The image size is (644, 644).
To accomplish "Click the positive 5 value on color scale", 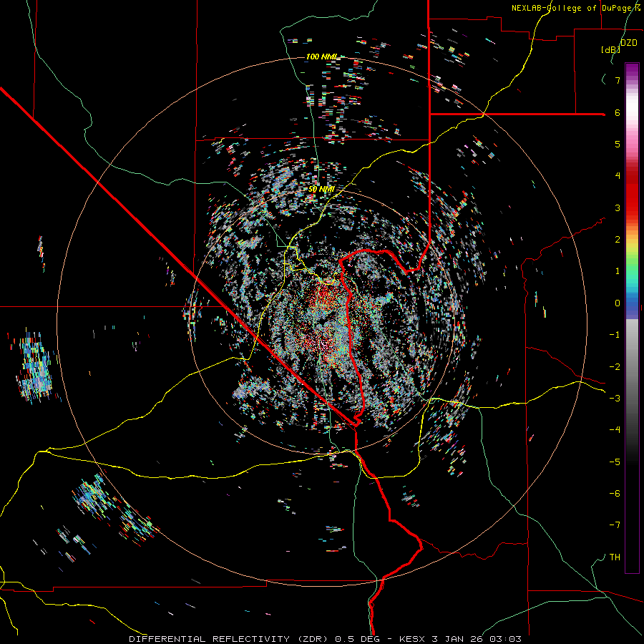I will 618,144.
